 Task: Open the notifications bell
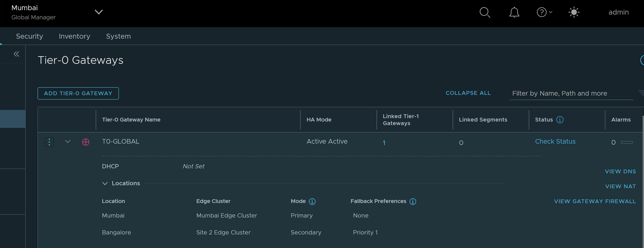click(514, 12)
